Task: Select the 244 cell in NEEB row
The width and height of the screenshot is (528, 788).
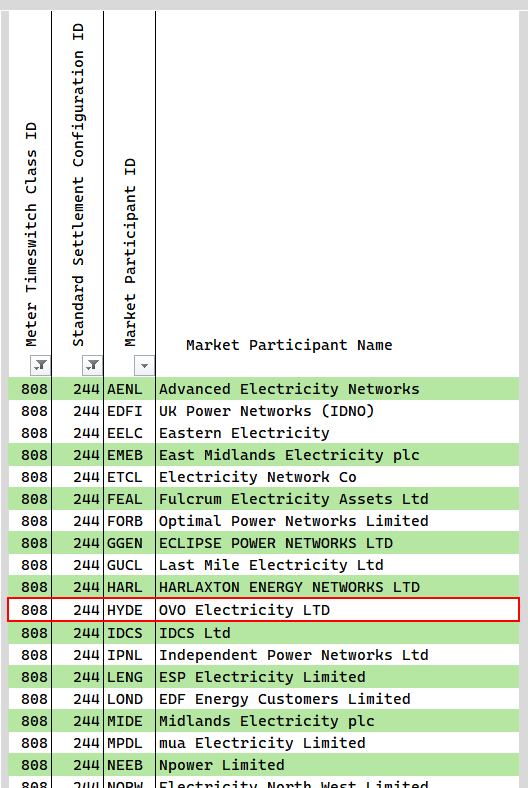Action: coord(77,765)
